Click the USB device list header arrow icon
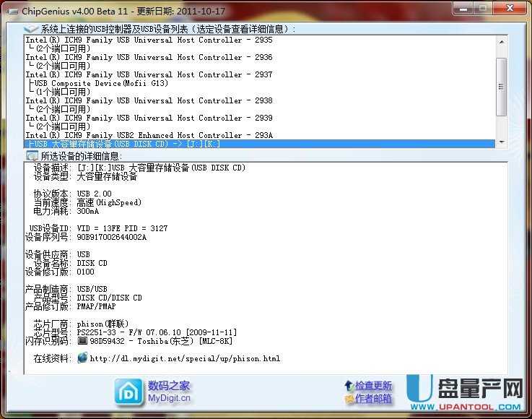The height and width of the screenshot is (419, 532). (x=32, y=29)
